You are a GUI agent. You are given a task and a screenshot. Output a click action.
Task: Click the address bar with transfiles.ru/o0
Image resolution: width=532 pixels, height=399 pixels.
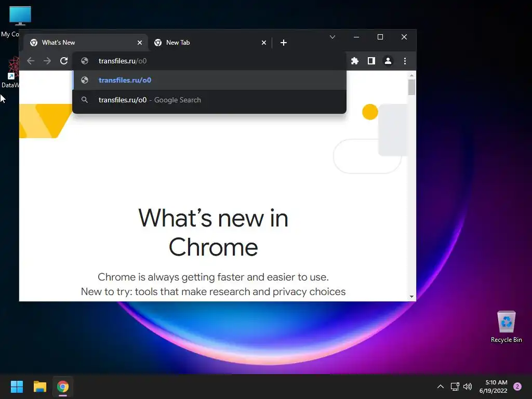(x=209, y=61)
